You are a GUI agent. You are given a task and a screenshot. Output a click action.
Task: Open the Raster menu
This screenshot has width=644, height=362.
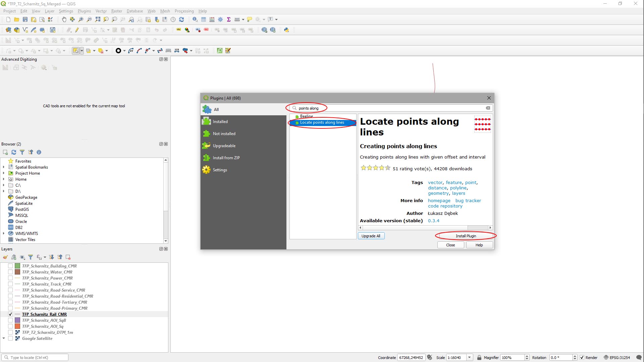click(117, 11)
